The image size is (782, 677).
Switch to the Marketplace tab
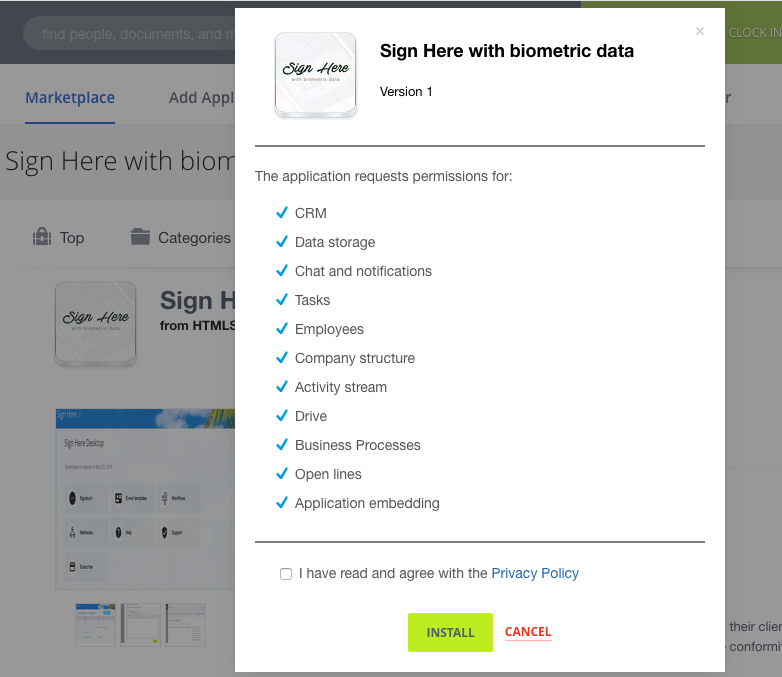point(70,98)
